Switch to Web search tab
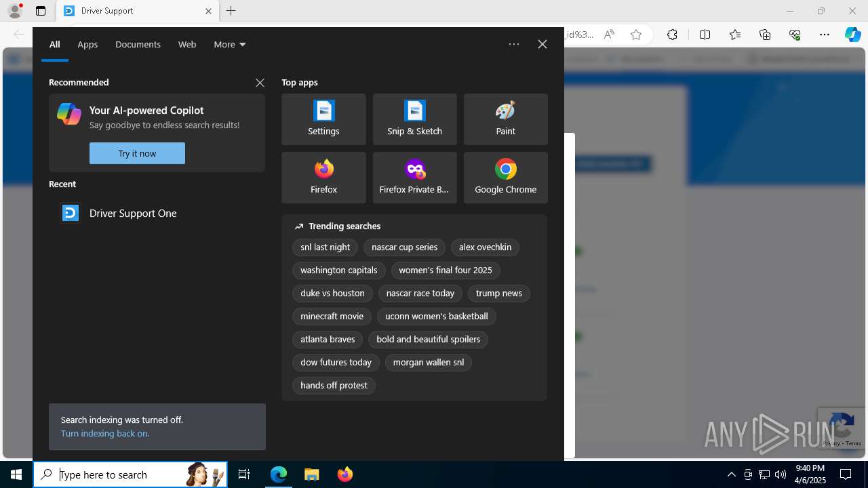This screenshot has width=868, height=488. coord(187,45)
